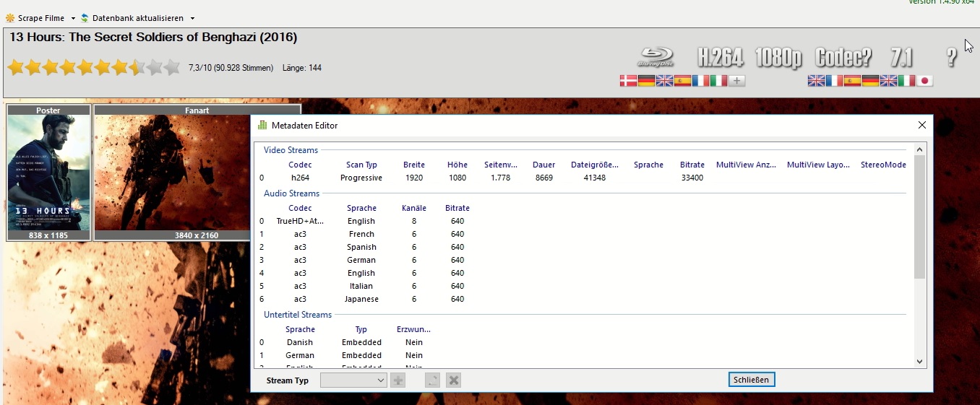980x405 pixels.
Task: Click the 1920 width value
Action: (x=414, y=178)
